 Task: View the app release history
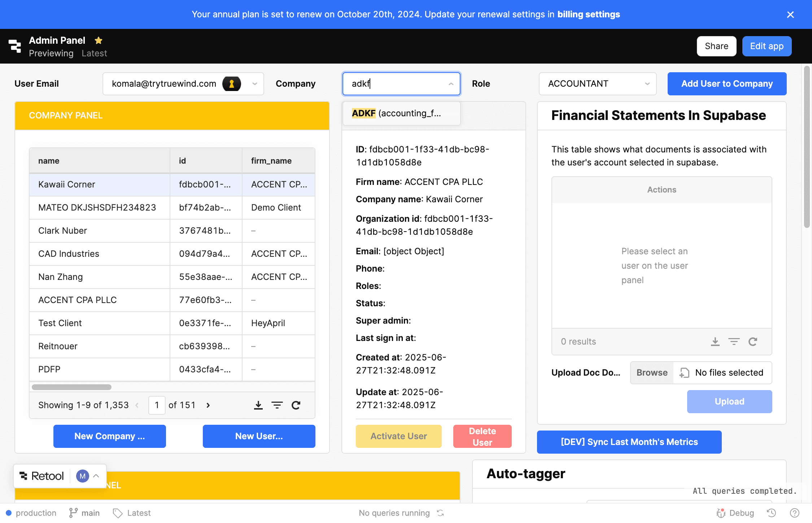click(x=771, y=513)
